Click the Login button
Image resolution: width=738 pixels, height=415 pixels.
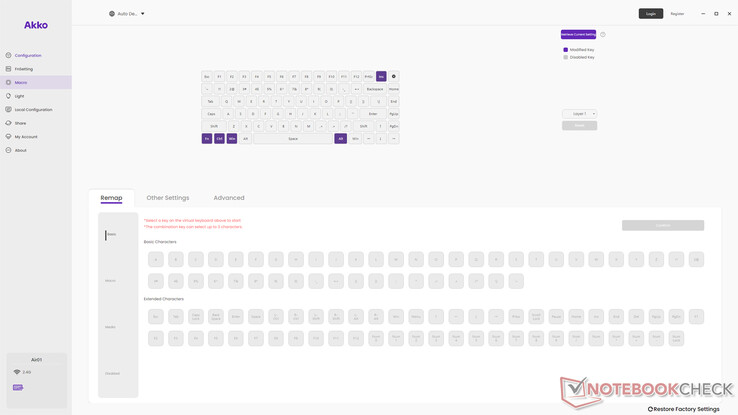coord(650,14)
